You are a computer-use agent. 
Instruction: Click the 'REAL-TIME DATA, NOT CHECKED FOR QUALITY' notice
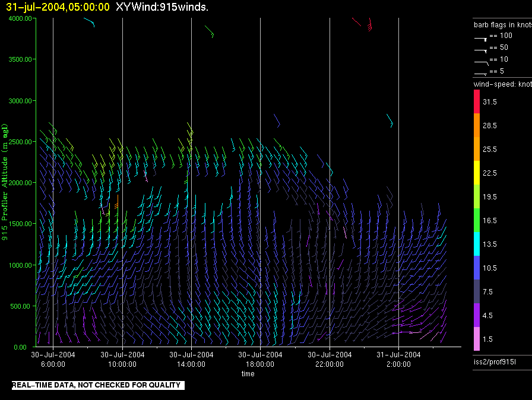pos(98,385)
